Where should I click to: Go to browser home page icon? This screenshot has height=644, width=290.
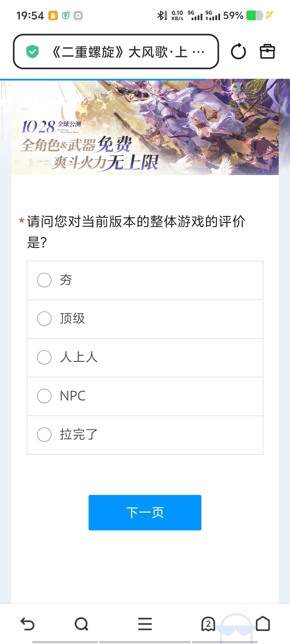tap(263, 624)
